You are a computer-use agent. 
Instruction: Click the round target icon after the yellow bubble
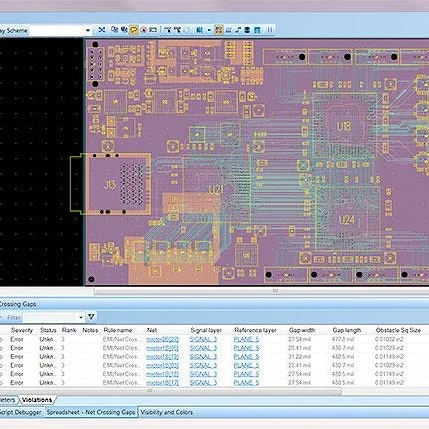tap(143, 30)
